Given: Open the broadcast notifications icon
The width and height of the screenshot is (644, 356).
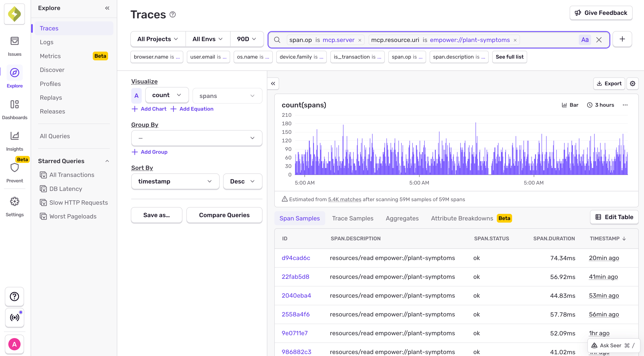Looking at the screenshot, I should [14, 318].
